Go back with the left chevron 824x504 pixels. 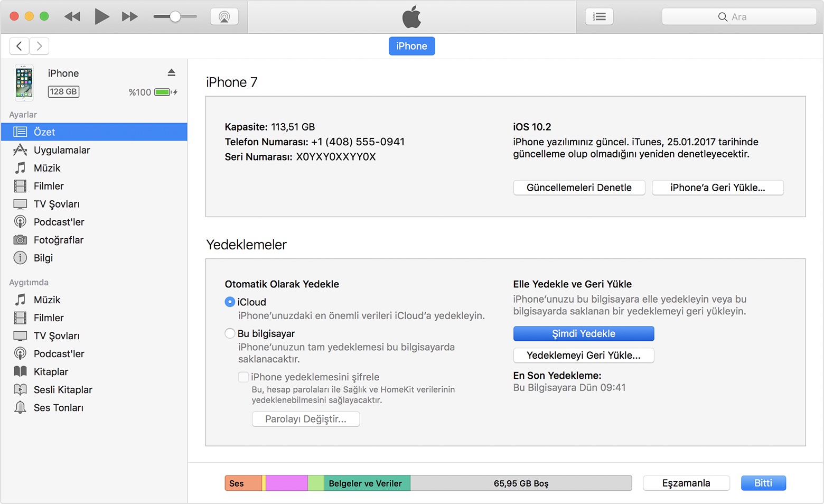19,46
